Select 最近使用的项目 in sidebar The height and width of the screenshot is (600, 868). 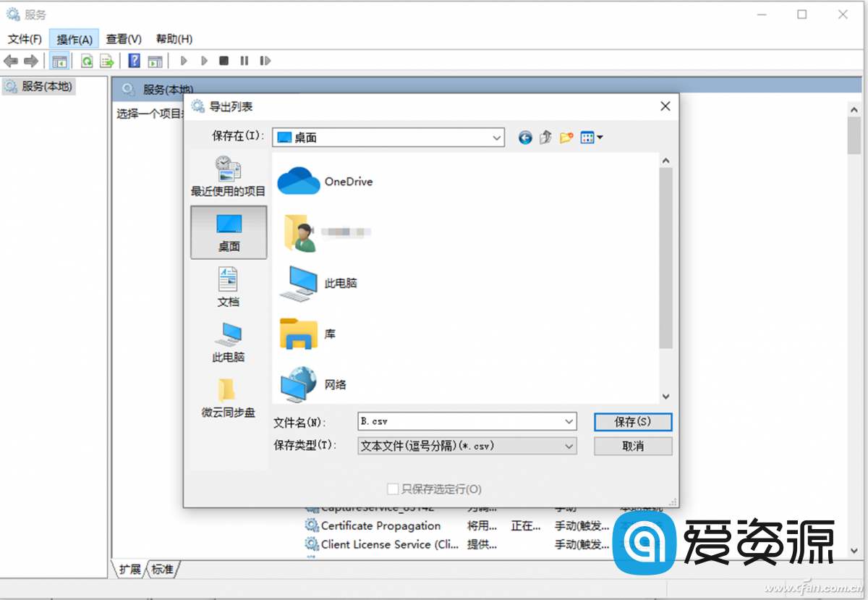pos(228,177)
